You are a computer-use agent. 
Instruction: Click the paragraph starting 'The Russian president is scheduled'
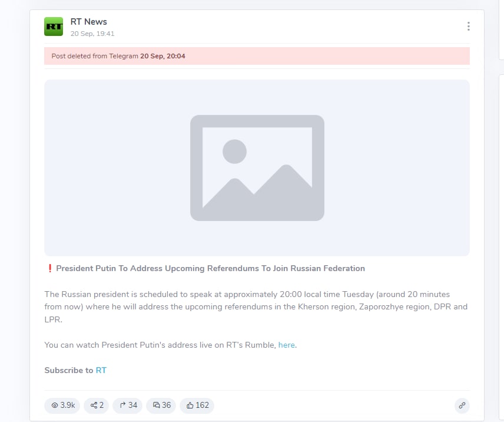[256, 307]
